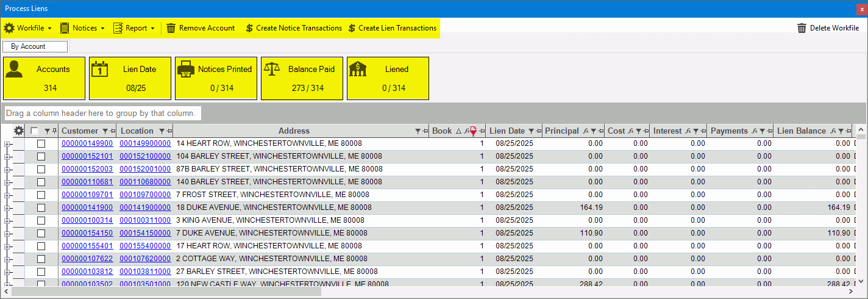
Task: Tick the checkbox for 18 Duke Avenue row
Action: tap(41, 207)
